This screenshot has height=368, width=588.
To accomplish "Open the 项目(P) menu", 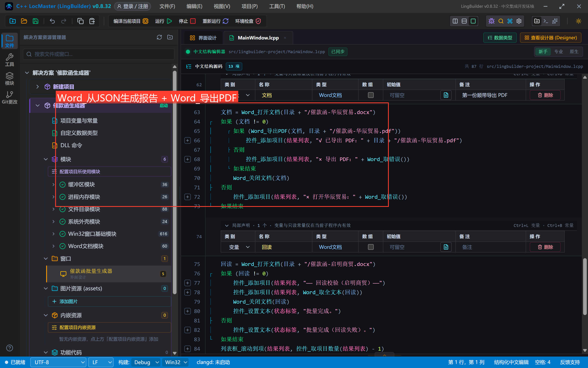I will pyautogui.click(x=249, y=6).
